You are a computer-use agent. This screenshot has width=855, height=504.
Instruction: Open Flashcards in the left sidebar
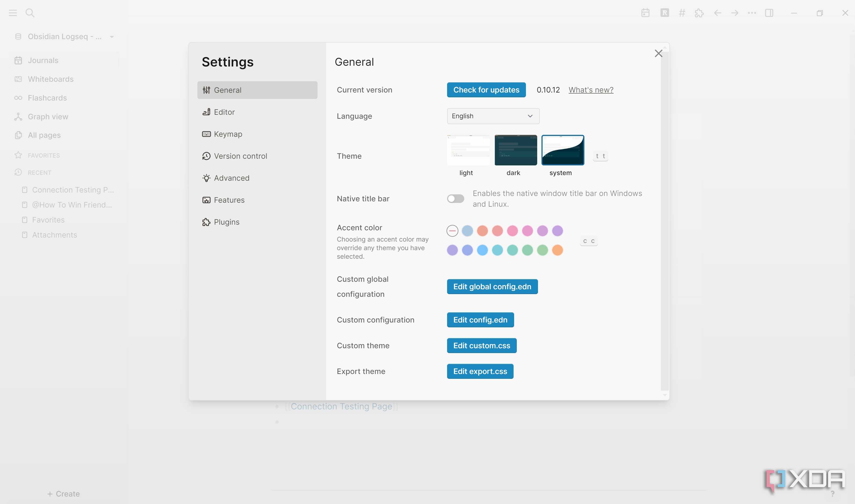[64, 98]
